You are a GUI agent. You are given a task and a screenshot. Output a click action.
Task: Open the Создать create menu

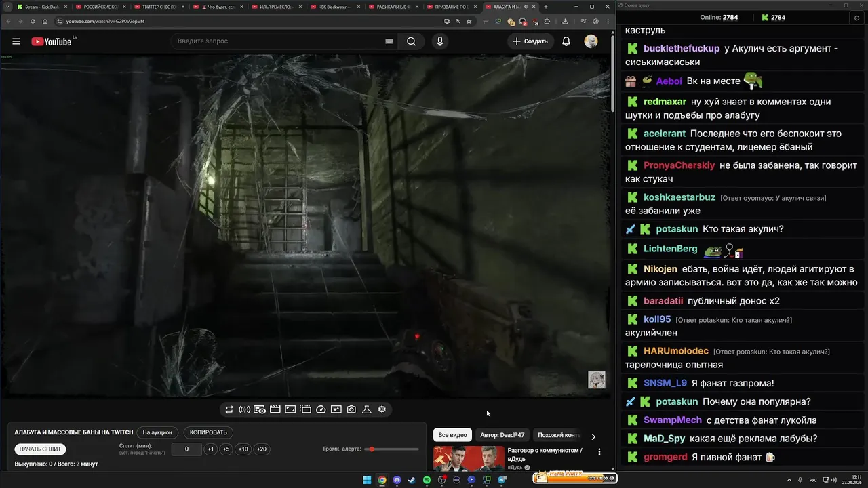[x=530, y=41]
